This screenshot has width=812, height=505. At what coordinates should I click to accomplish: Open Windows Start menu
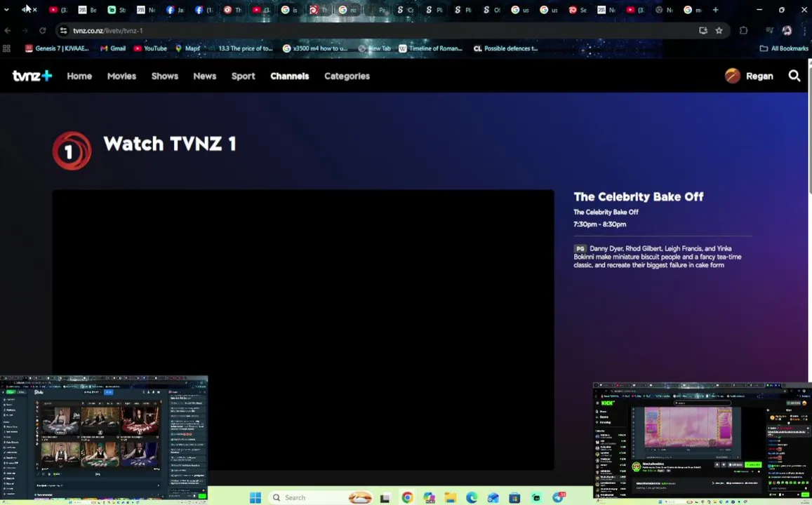255,497
